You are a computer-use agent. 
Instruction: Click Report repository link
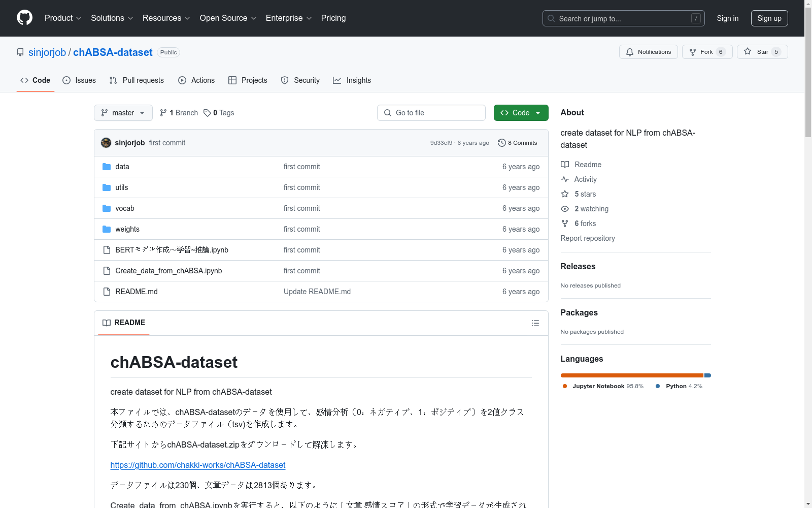click(588, 238)
